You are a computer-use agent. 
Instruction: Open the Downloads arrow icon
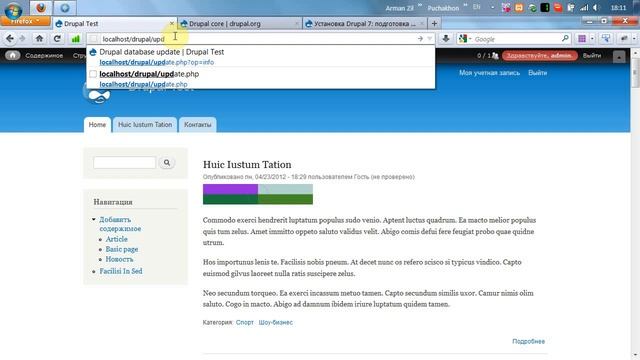point(446,39)
